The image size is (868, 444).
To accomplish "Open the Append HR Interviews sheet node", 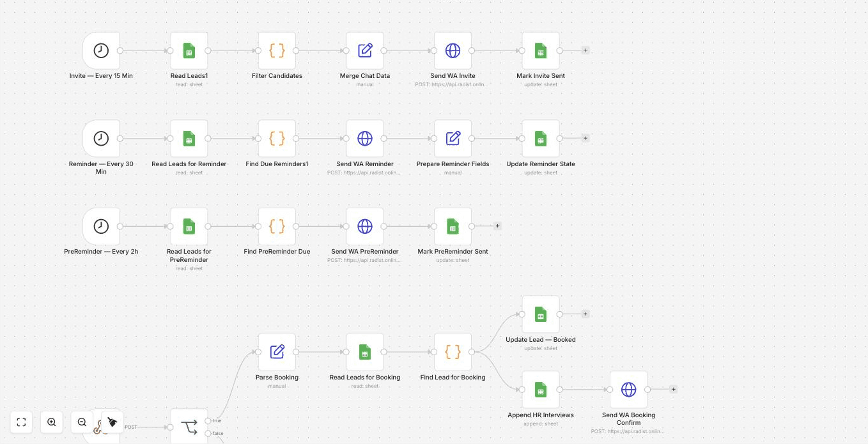I will click(541, 390).
